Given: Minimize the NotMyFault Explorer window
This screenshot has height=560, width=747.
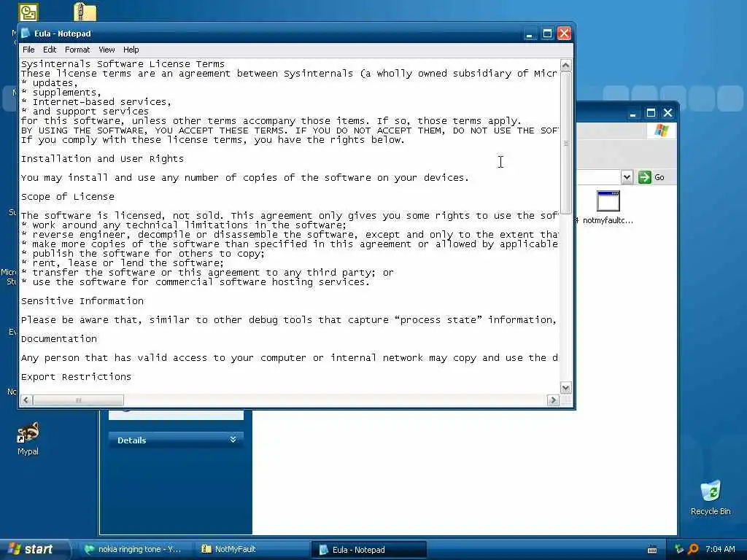Looking at the screenshot, I should pos(632,113).
